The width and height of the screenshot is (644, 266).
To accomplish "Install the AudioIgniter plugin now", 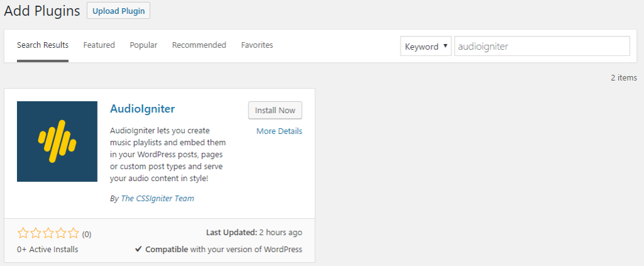I will tap(275, 110).
